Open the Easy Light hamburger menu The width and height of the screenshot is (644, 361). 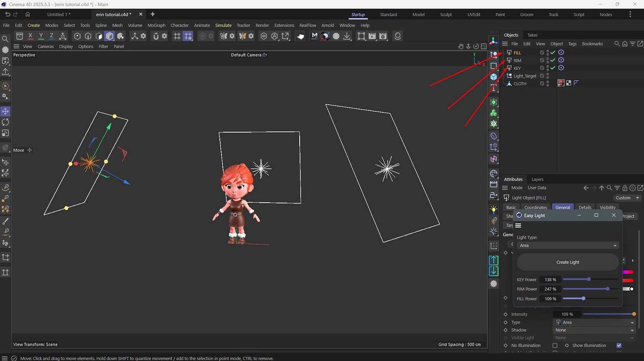pos(518,225)
